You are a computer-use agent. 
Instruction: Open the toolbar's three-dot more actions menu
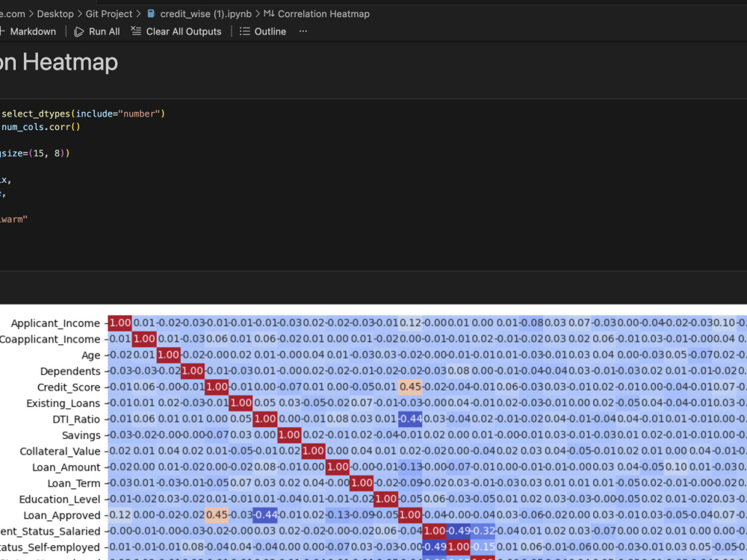point(303,31)
